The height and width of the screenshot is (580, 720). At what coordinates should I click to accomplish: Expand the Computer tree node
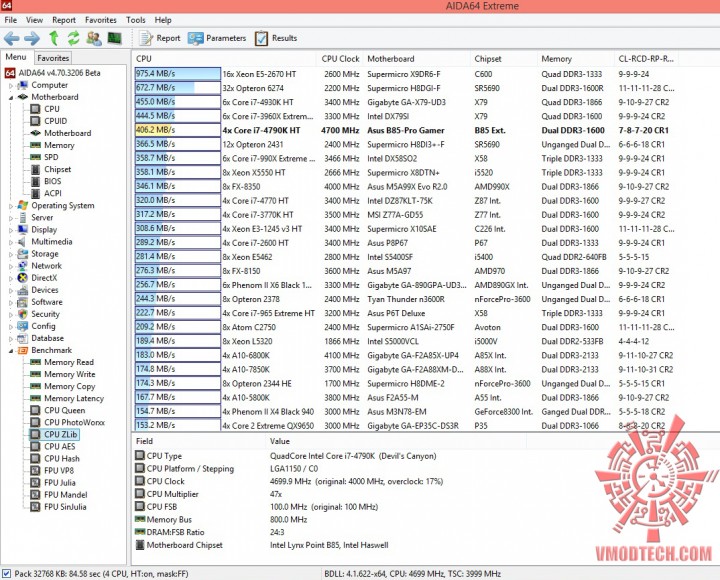pos(11,85)
